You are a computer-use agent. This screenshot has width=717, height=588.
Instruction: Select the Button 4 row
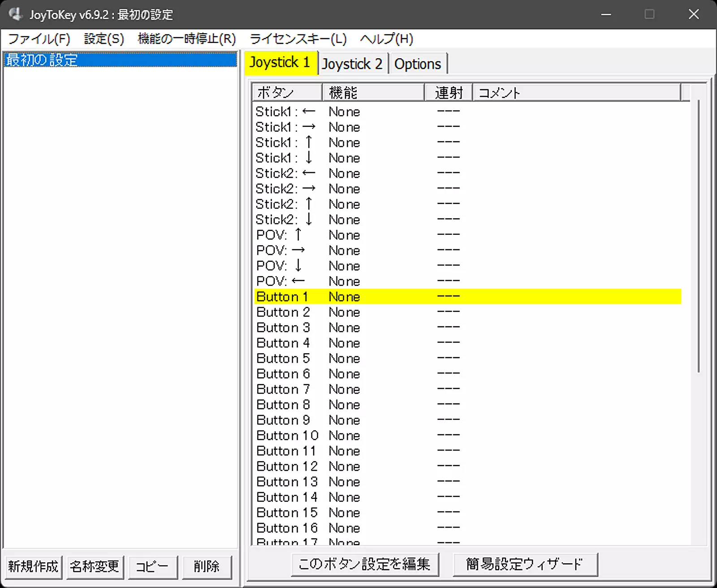(468, 343)
